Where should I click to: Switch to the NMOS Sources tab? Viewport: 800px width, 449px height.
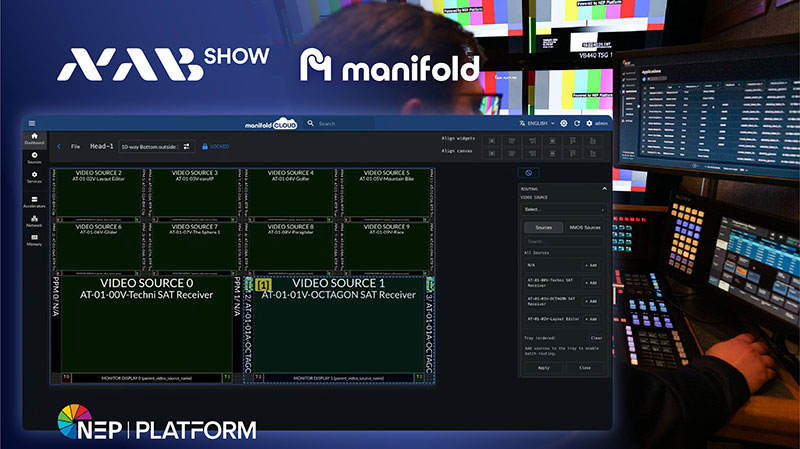click(x=585, y=228)
